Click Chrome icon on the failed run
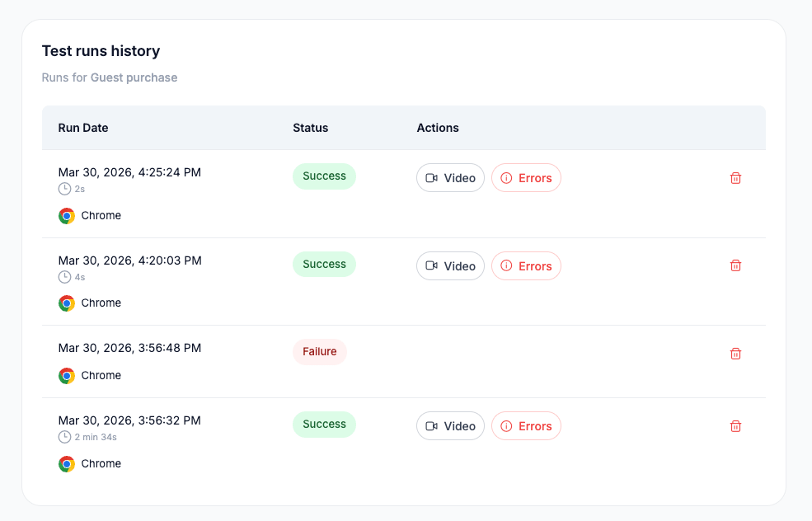 coord(67,376)
